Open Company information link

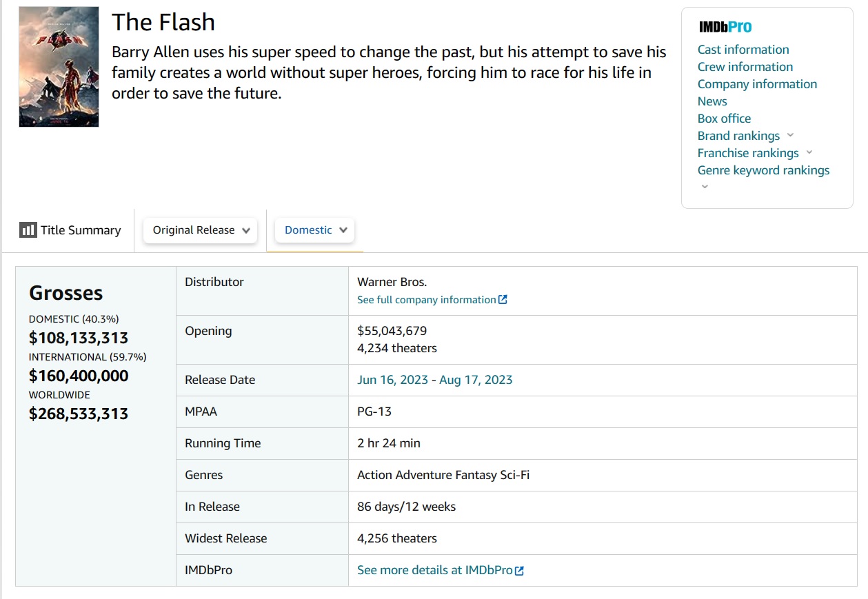tap(757, 84)
